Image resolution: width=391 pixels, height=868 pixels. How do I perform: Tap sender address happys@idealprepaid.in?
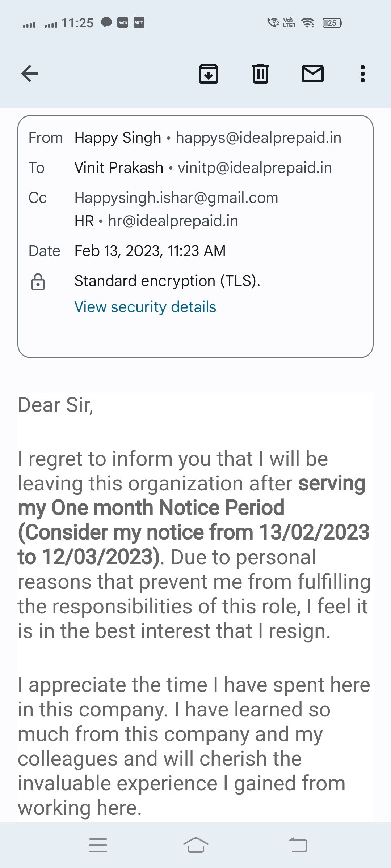click(x=258, y=138)
